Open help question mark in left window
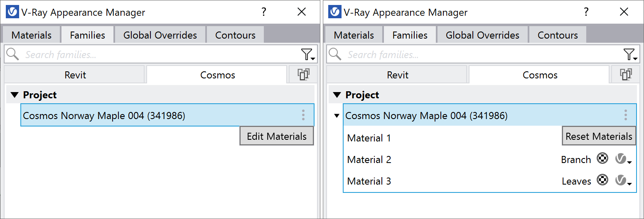This screenshot has width=644, height=219. (263, 12)
